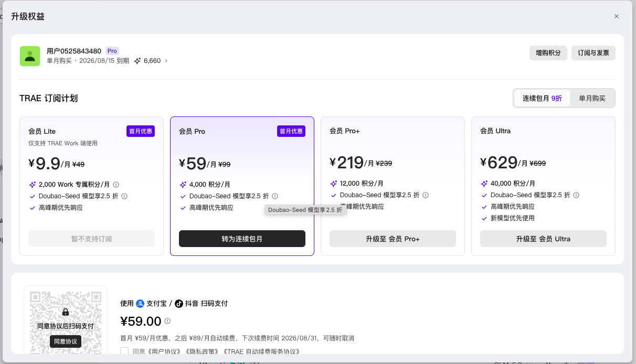Click the ¥9.9 price on Lite card
636x364 pixels.
(x=45, y=164)
